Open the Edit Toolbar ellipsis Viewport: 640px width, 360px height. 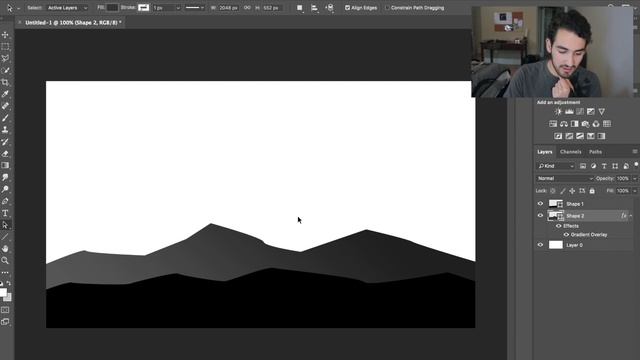5,272
